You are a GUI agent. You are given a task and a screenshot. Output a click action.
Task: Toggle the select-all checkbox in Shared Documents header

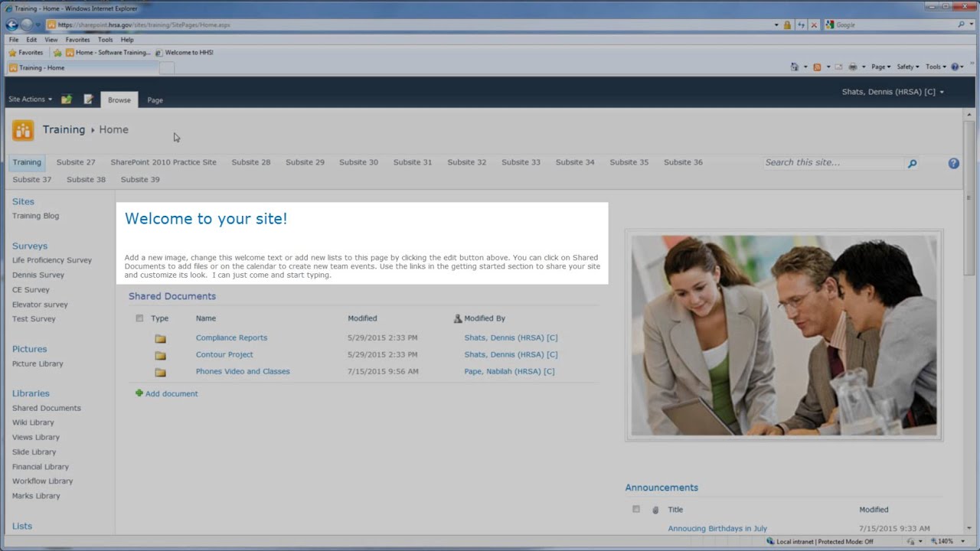tap(139, 318)
